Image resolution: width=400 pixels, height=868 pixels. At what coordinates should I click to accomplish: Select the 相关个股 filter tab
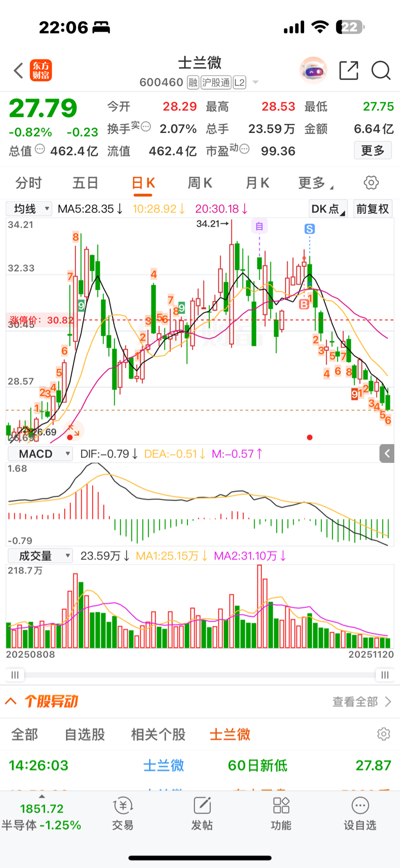(x=158, y=735)
